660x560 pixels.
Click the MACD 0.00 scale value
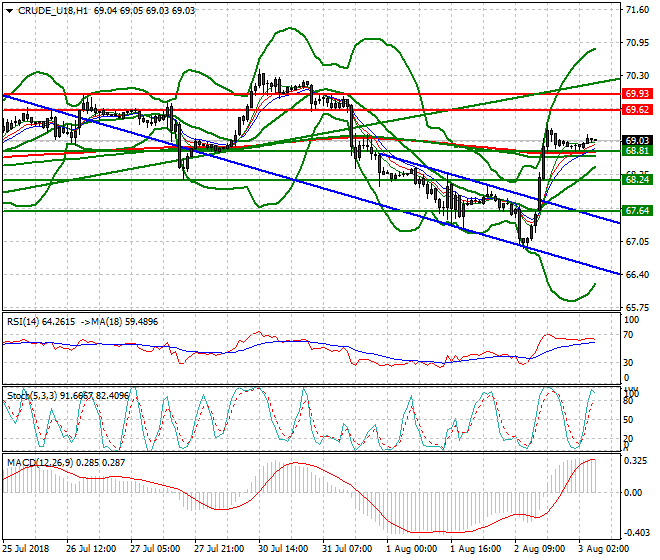click(633, 493)
